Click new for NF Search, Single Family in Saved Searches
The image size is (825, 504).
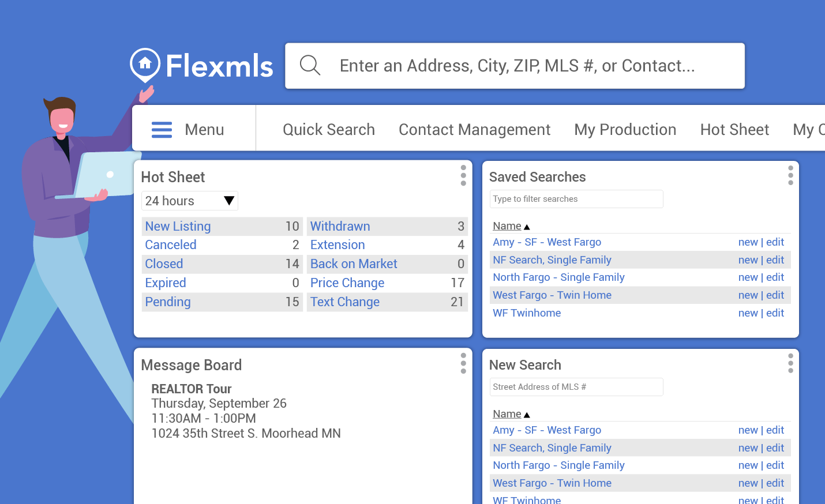[748, 260]
